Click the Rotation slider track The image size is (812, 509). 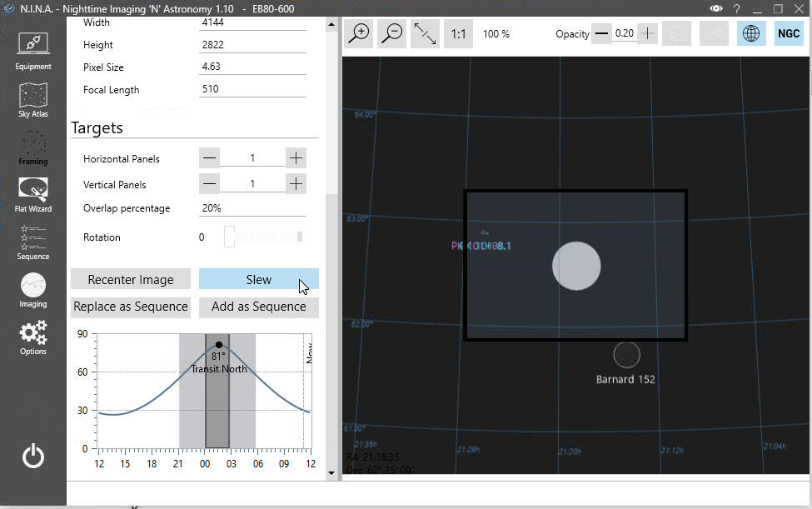click(265, 237)
